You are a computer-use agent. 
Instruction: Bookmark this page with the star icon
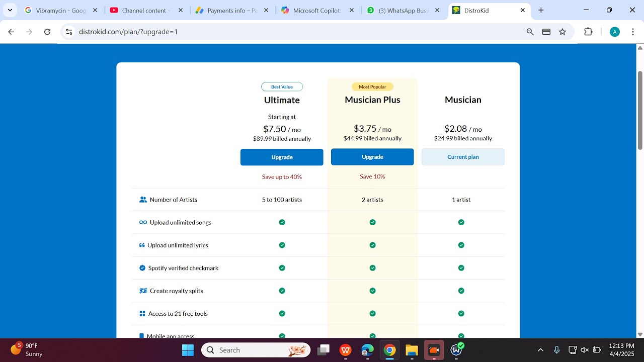pyautogui.click(x=562, y=32)
